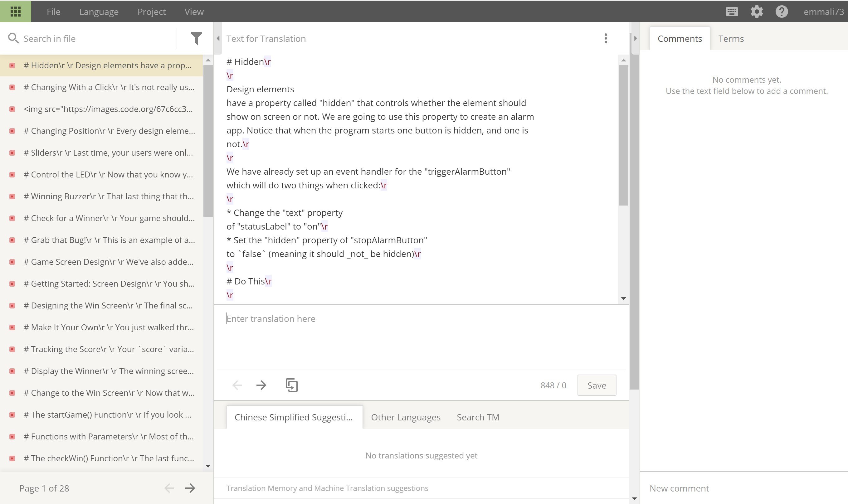848x504 pixels.
Task: Click the copy source icon
Action: [291, 385]
